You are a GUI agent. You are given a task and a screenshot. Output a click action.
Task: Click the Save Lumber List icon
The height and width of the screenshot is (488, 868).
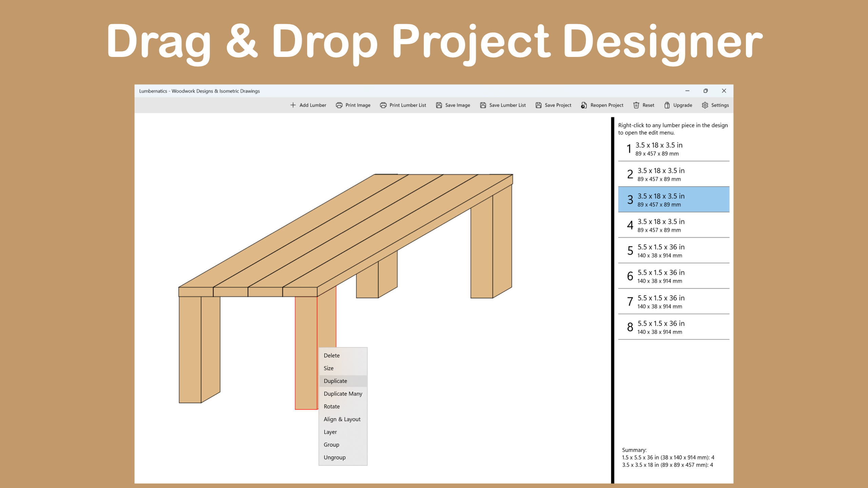pos(483,105)
